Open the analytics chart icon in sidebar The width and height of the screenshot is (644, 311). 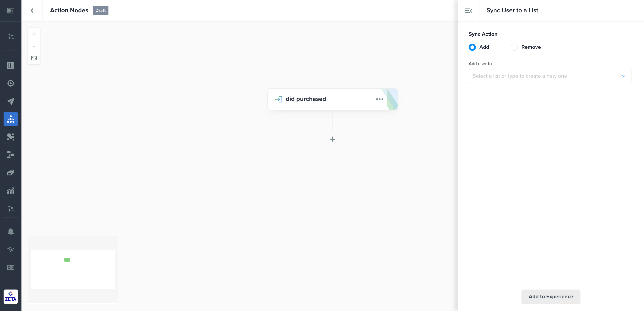tap(11, 191)
